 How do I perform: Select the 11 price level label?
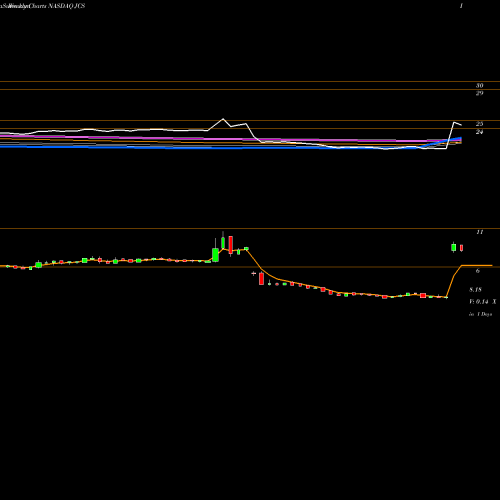(x=479, y=232)
